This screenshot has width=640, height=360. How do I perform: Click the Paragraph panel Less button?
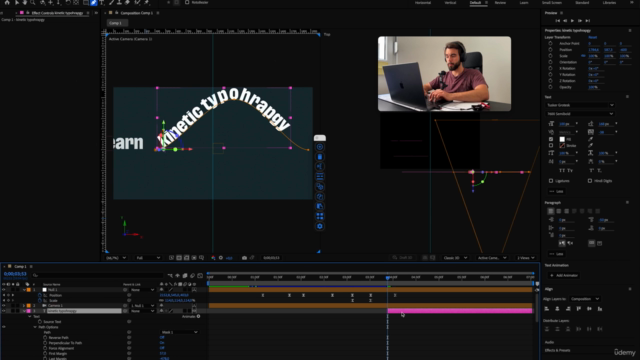point(557,254)
